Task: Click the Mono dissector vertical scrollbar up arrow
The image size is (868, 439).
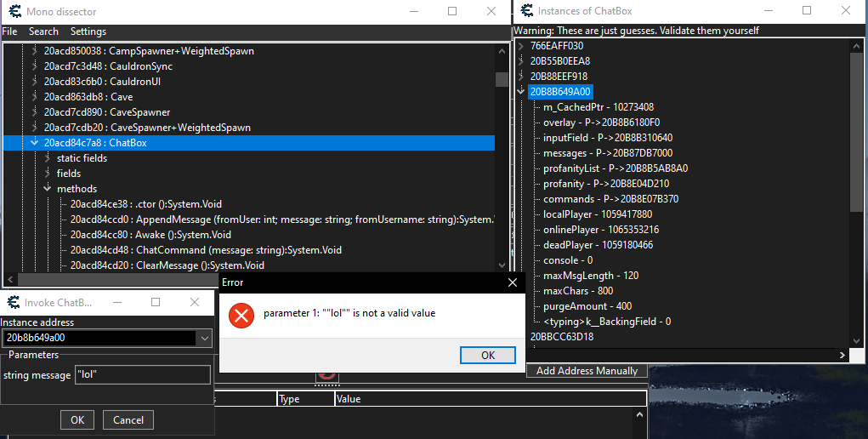Action: pos(502,51)
